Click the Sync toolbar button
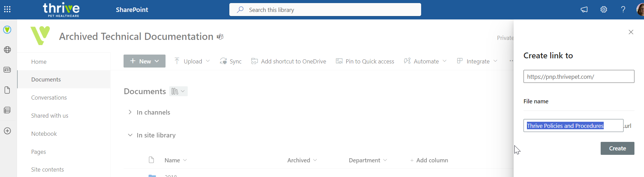Viewport: 644px width, 177px height. tap(231, 61)
